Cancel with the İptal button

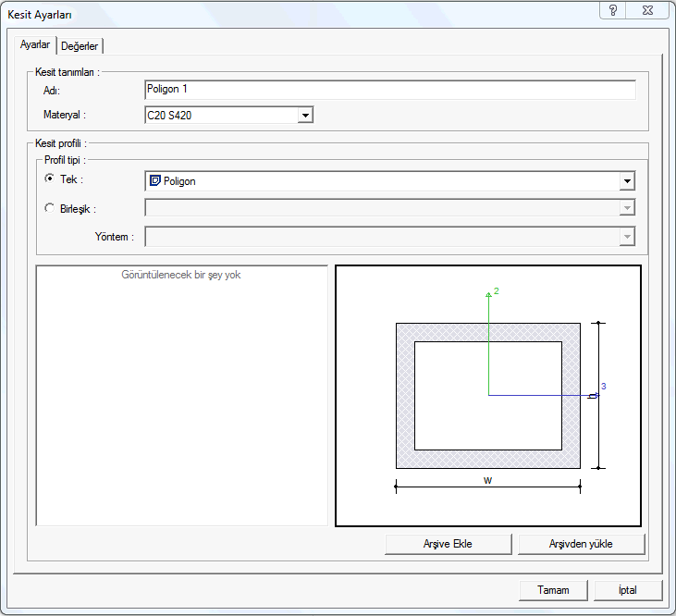(628, 590)
